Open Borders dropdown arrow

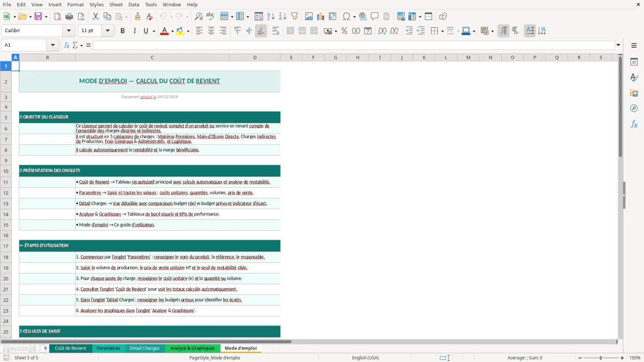click(x=442, y=31)
